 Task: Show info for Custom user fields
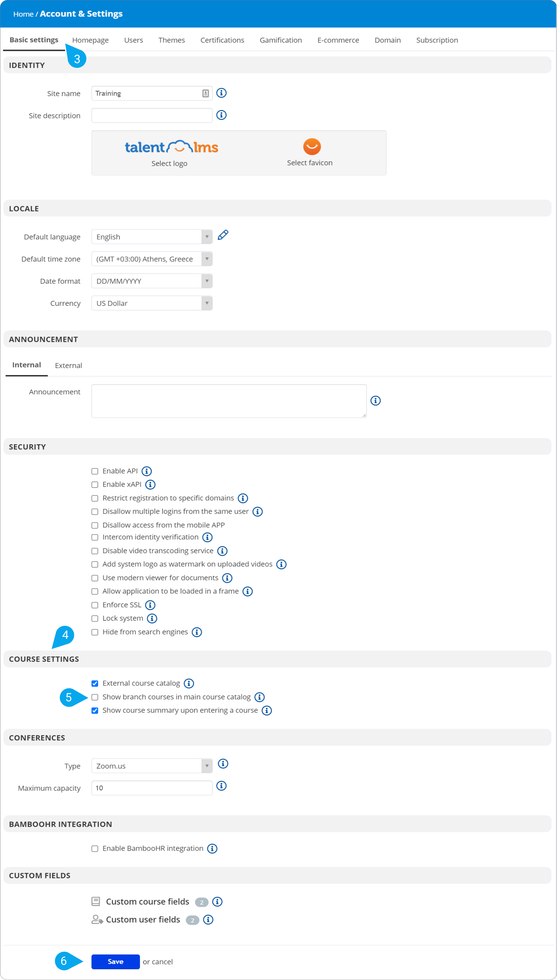[208, 920]
